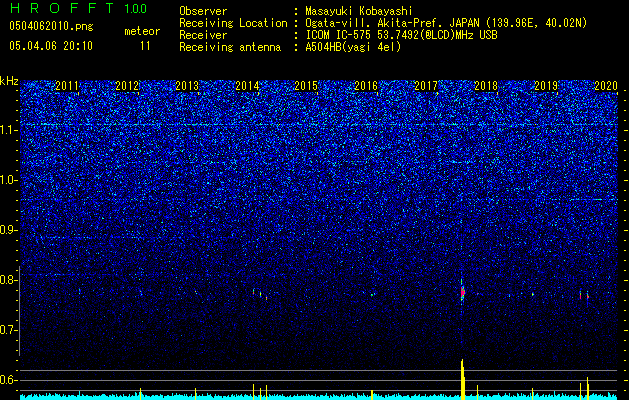Click the 2020 time marker
Viewport: 629px width, 400px height.
(606, 86)
